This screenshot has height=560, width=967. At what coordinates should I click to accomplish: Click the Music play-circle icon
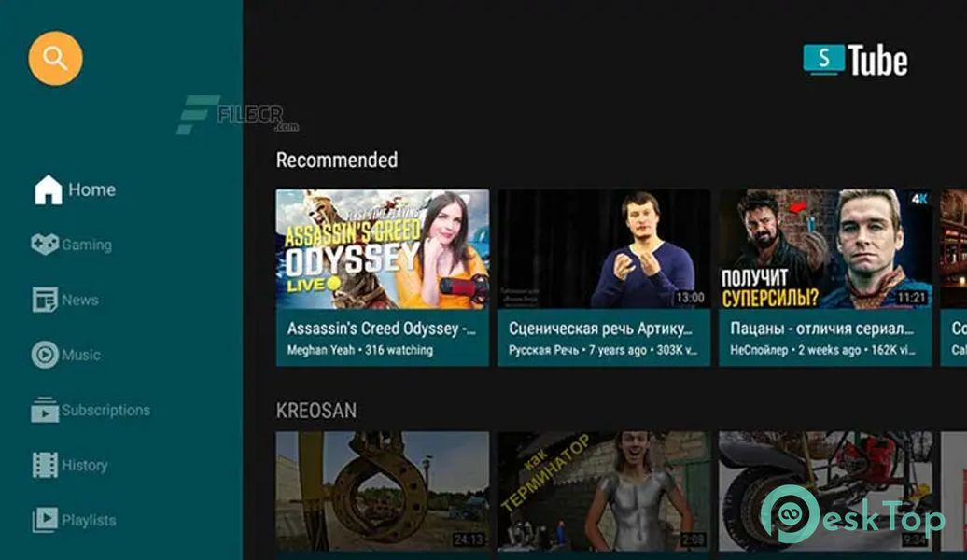point(45,355)
